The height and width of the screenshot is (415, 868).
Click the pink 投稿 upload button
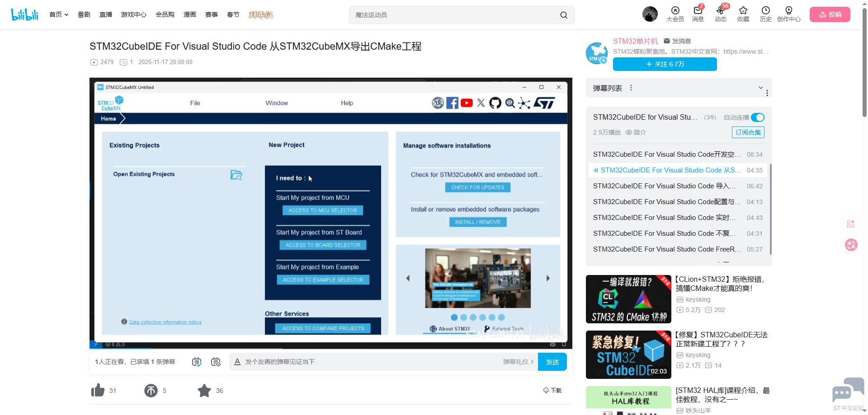coord(830,14)
